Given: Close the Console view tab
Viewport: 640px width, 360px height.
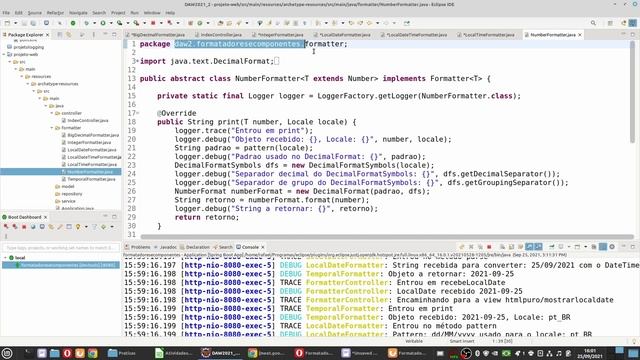Looking at the screenshot, I should [x=263, y=247].
